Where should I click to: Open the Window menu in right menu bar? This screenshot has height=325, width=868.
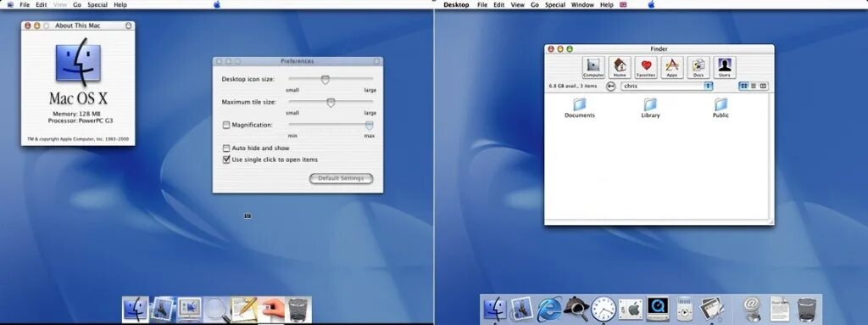[x=581, y=4]
